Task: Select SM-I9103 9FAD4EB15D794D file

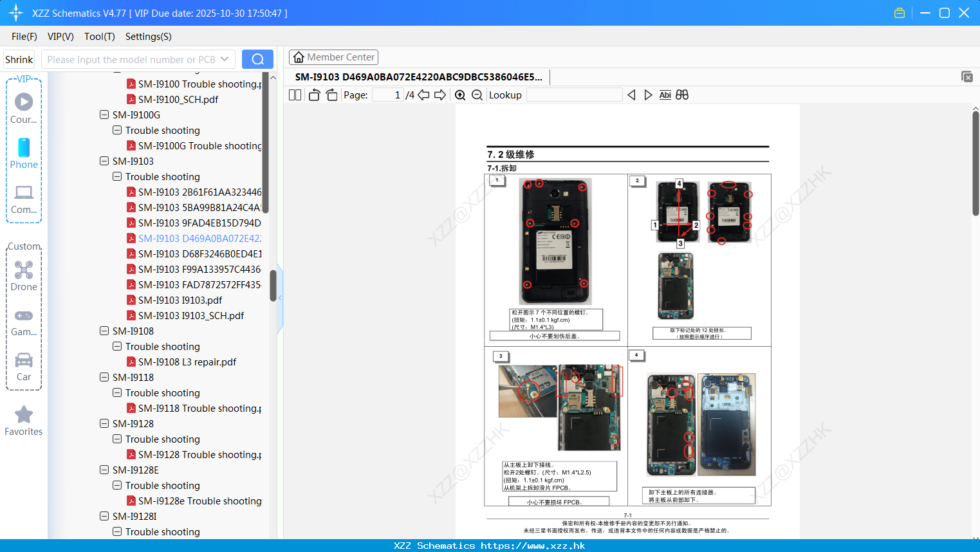Action: 199,223
